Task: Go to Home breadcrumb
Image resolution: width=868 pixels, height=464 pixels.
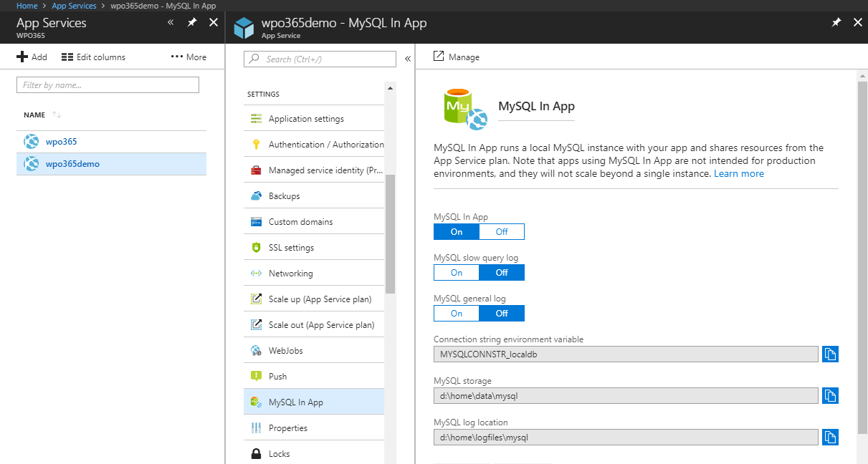Action: tap(27, 6)
